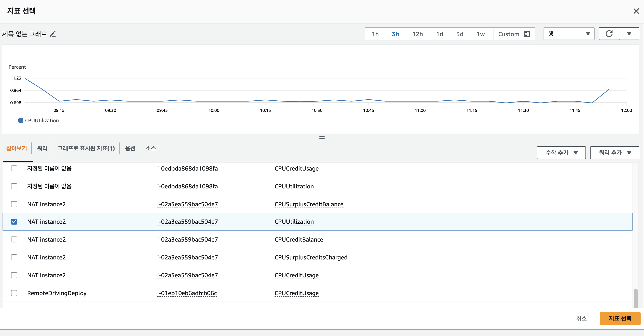Screen dimensions: 644x336
Task: Check NAT instance2 CPUCreditBalance checkbox
Action: coord(14,240)
